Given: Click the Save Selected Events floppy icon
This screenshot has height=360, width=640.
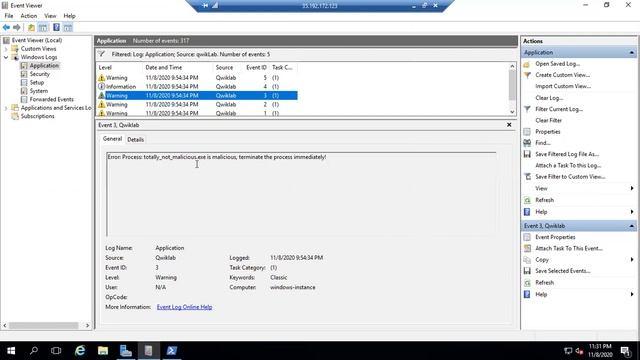Looking at the screenshot, I should click(527, 271).
